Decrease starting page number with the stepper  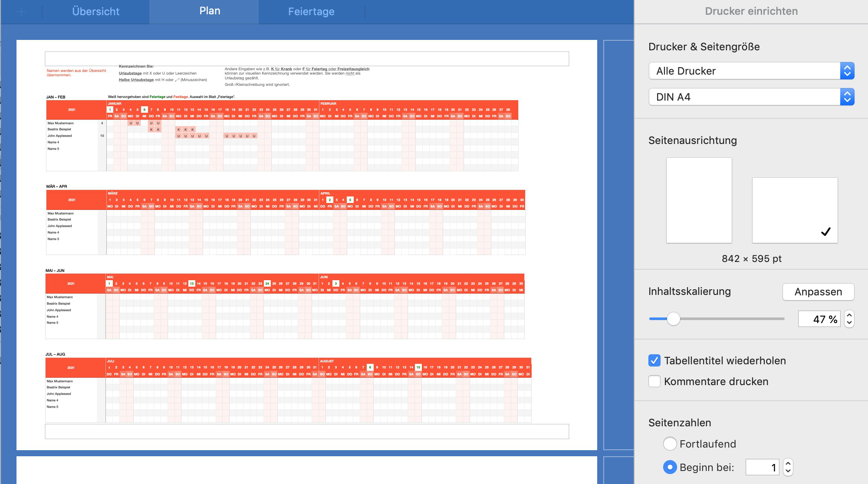[788, 471]
